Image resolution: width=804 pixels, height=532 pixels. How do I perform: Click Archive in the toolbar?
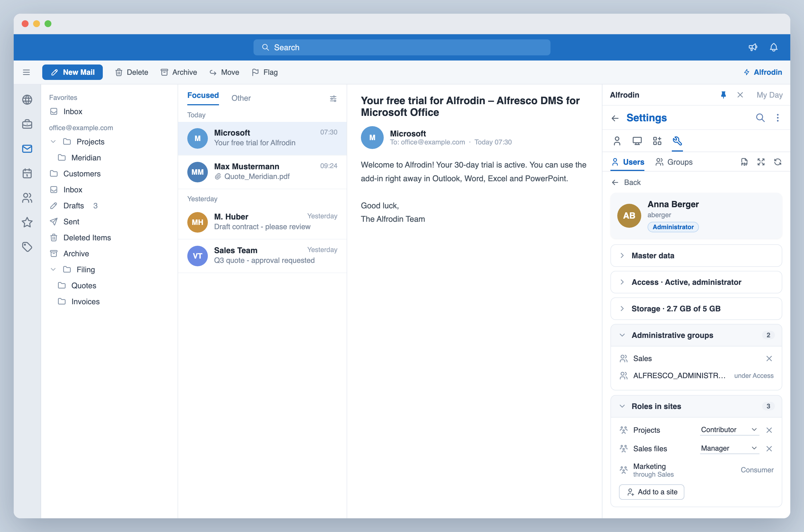(x=179, y=72)
